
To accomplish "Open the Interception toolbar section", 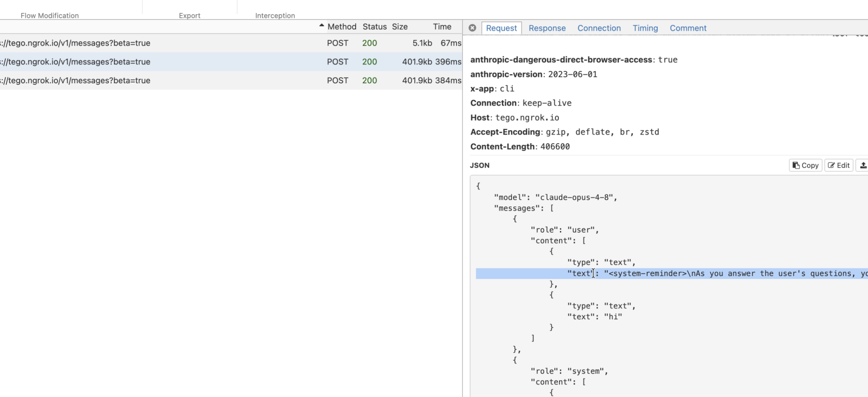I will tap(275, 15).
